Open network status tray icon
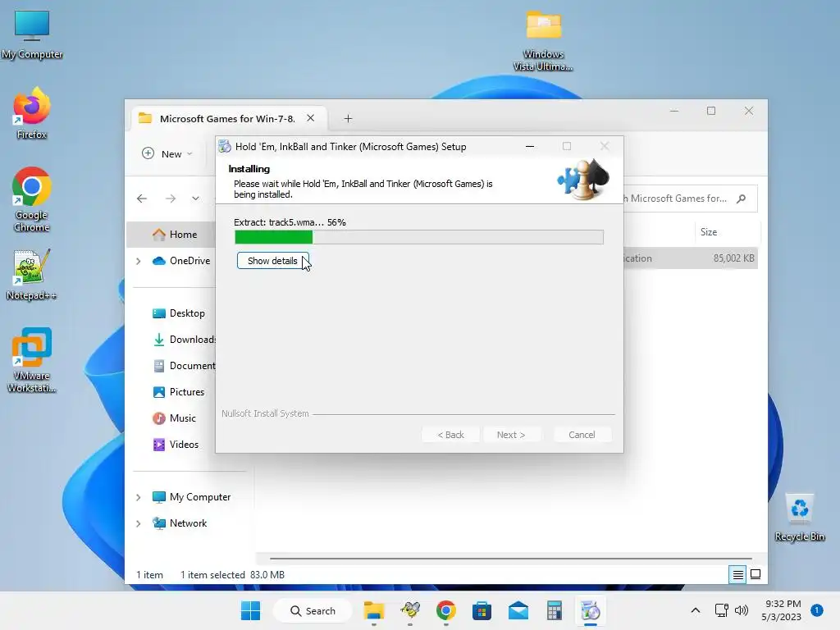Screen dimensions: 840x630 [722, 610]
